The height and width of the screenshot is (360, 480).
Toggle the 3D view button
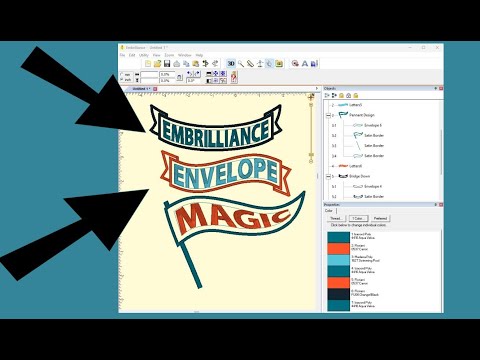231,63
